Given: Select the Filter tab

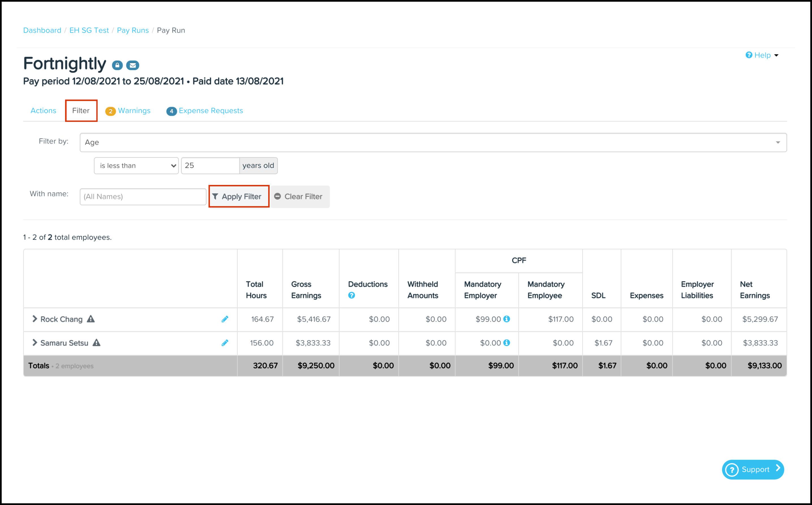Looking at the screenshot, I should pos(81,111).
